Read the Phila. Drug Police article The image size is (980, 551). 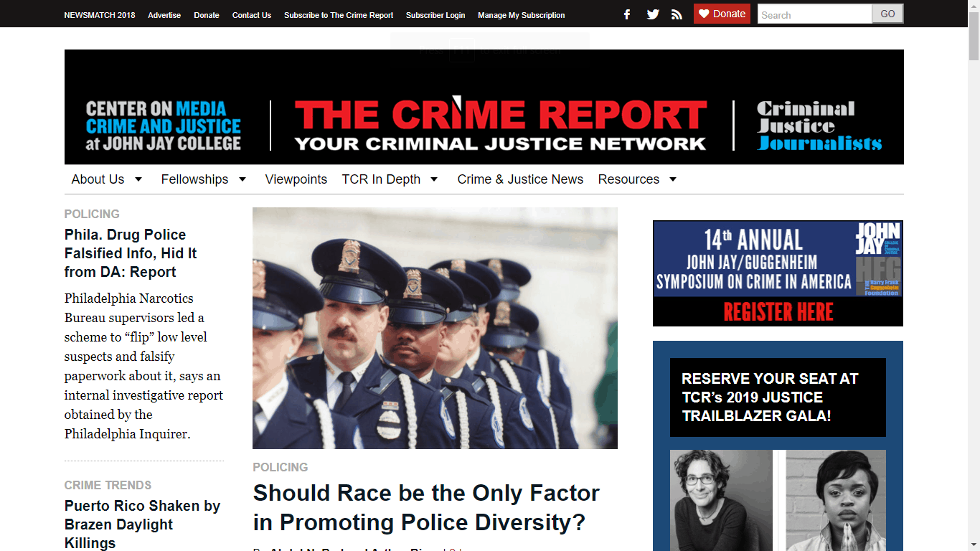(x=131, y=253)
